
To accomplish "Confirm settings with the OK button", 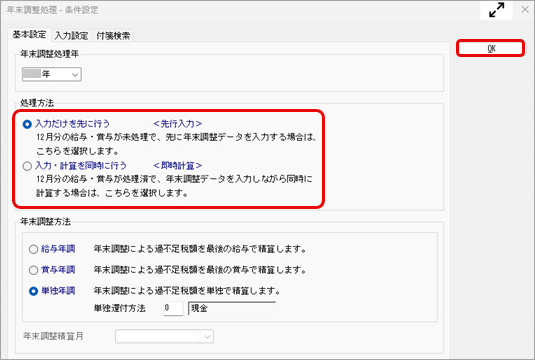I will click(x=490, y=48).
